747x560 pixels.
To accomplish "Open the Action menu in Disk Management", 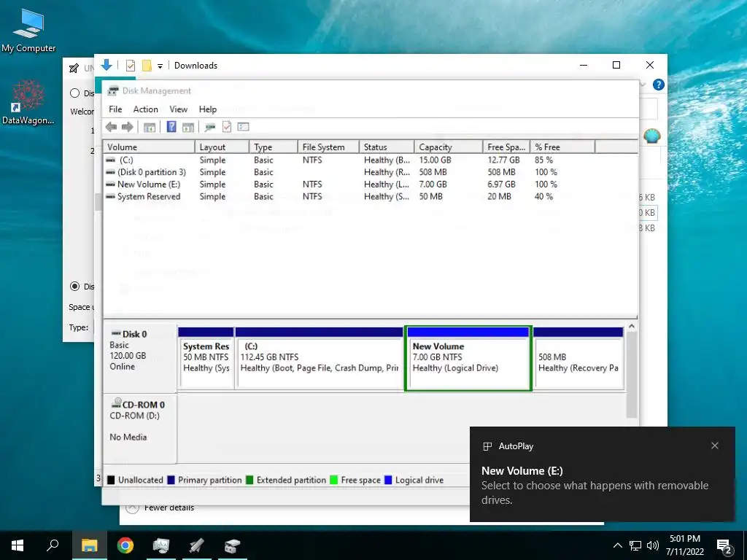I will 145,109.
